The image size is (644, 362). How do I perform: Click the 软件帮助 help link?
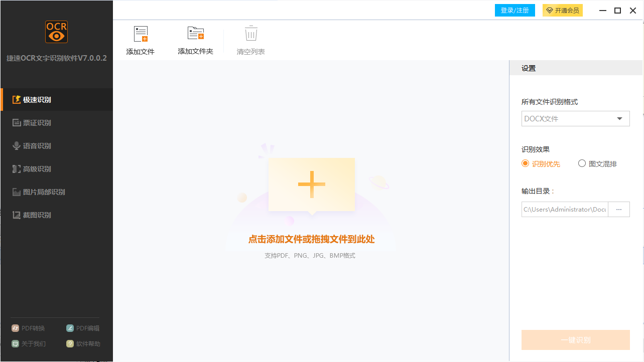coord(83,343)
